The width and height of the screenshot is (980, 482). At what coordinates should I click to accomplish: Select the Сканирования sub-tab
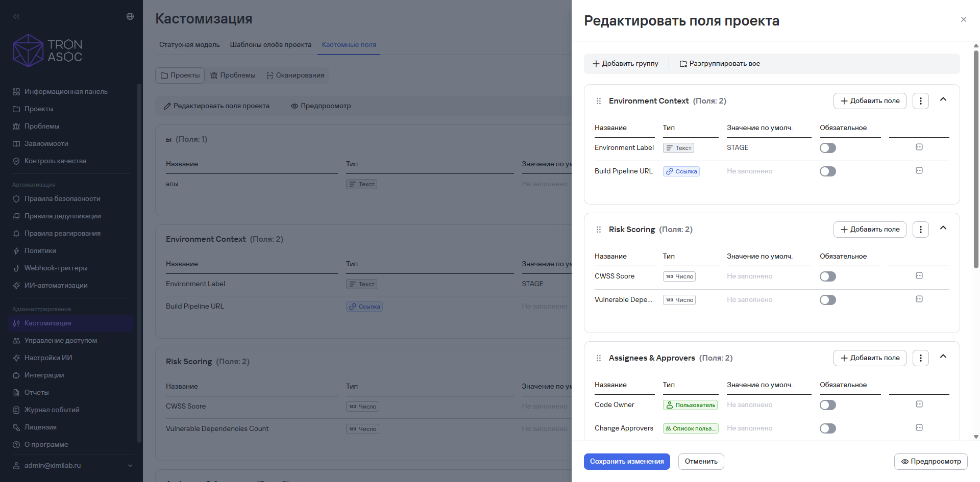(295, 75)
